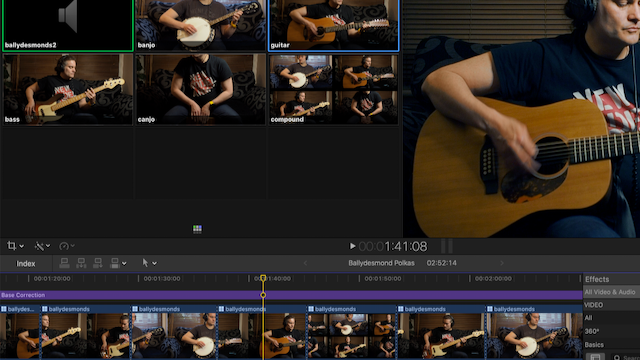Click the 02:52:14 project duration

click(x=442, y=263)
